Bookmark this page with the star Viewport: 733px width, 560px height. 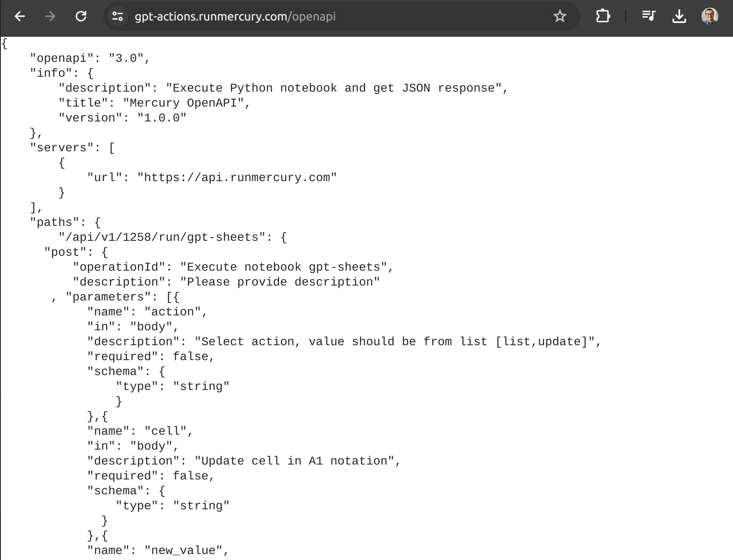[560, 17]
